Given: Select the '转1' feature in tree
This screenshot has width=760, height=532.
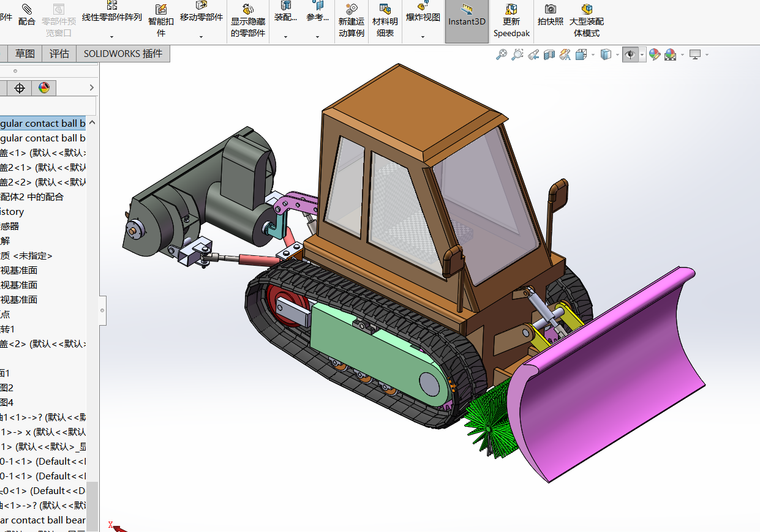Looking at the screenshot, I should [x=7, y=329].
